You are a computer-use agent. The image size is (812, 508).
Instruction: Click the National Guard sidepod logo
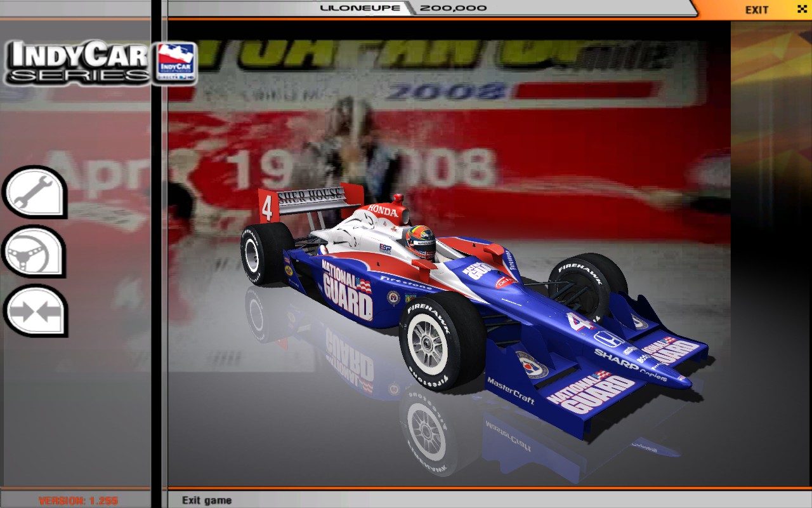coord(346,288)
